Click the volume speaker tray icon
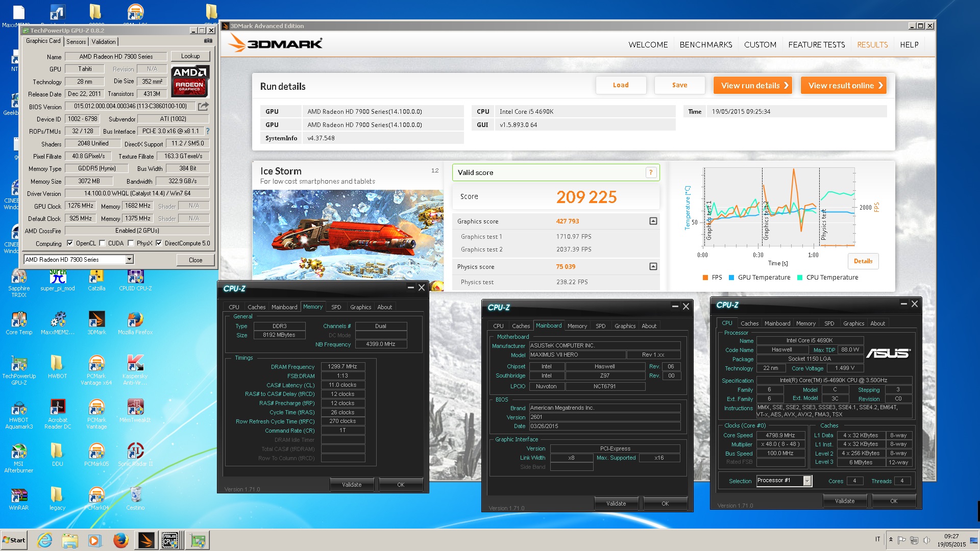 pos(926,540)
